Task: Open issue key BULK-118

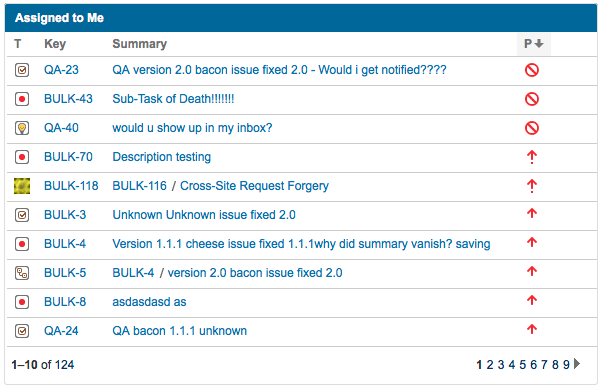Action: tap(71, 186)
